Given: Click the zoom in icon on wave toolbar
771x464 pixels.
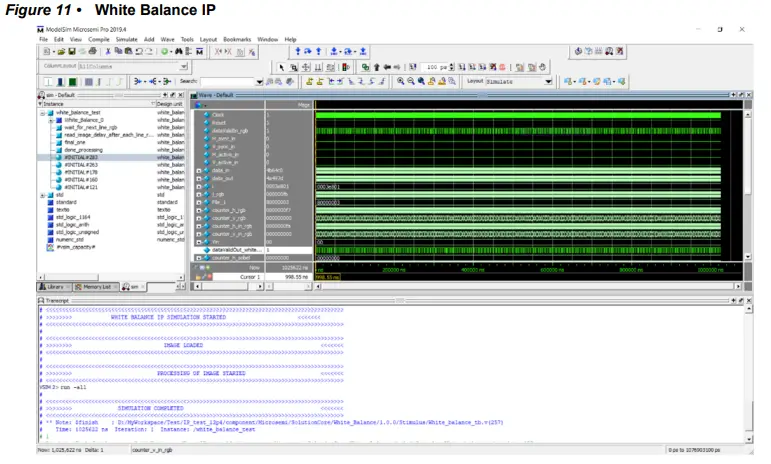Looking at the screenshot, I should (400, 81).
